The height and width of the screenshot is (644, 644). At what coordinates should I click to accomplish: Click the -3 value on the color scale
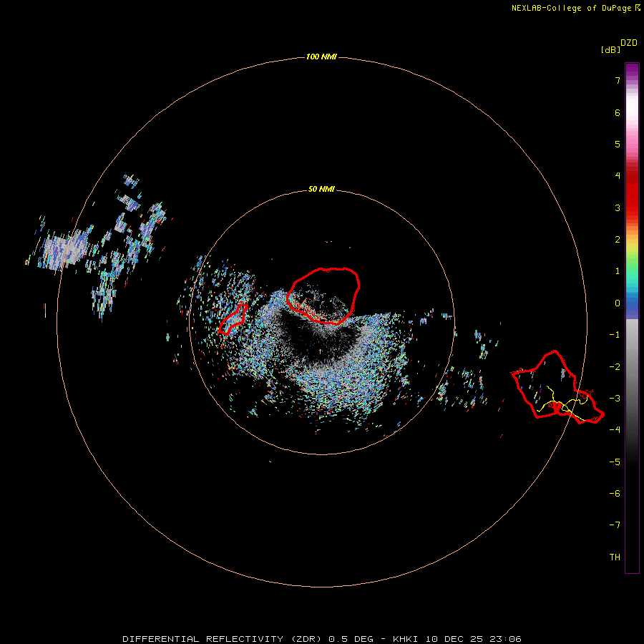pos(615,399)
